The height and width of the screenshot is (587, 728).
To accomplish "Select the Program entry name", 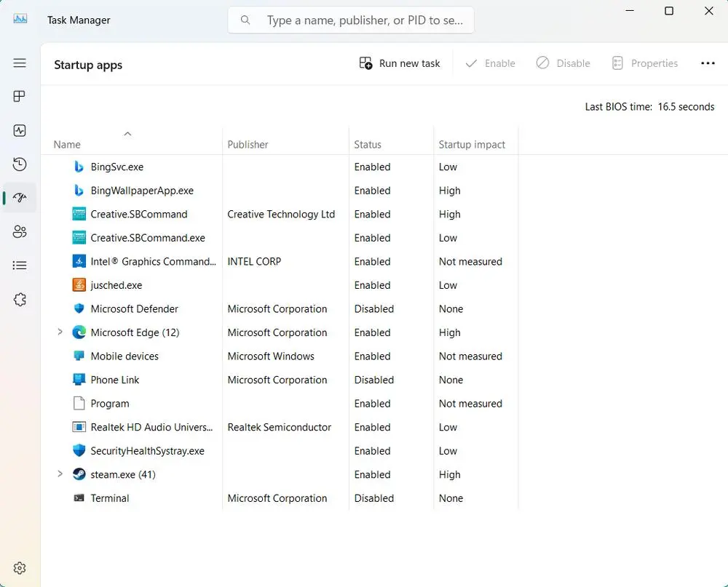I will pyautogui.click(x=110, y=404).
